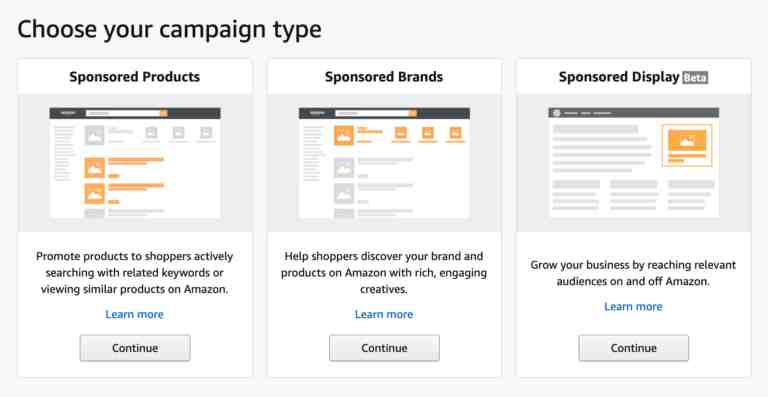Select the Sponsored Brands preview illustration
This screenshot has width=768, height=397.
click(x=384, y=163)
